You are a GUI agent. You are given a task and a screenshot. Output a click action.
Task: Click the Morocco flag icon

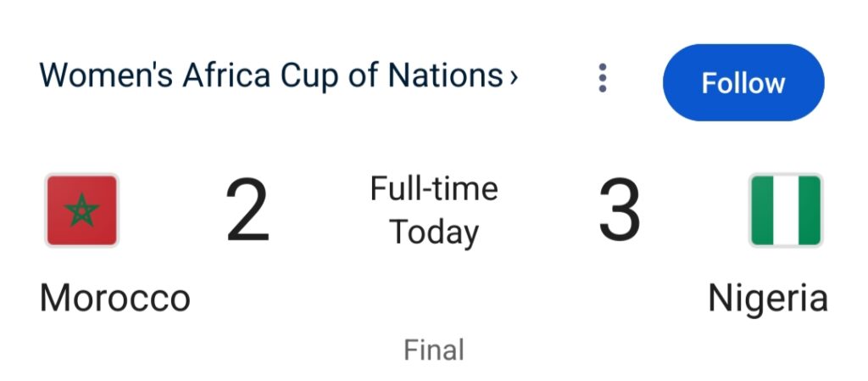pos(82,210)
